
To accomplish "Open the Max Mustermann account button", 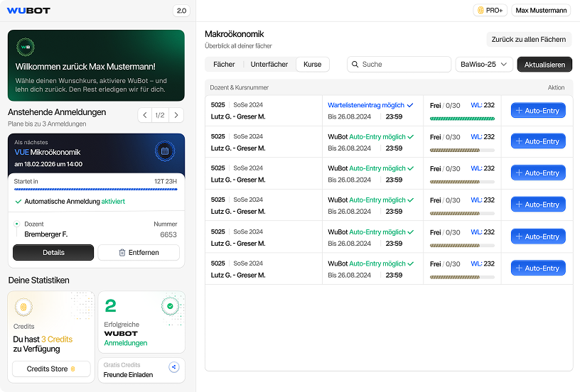I will [x=541, y=11].
